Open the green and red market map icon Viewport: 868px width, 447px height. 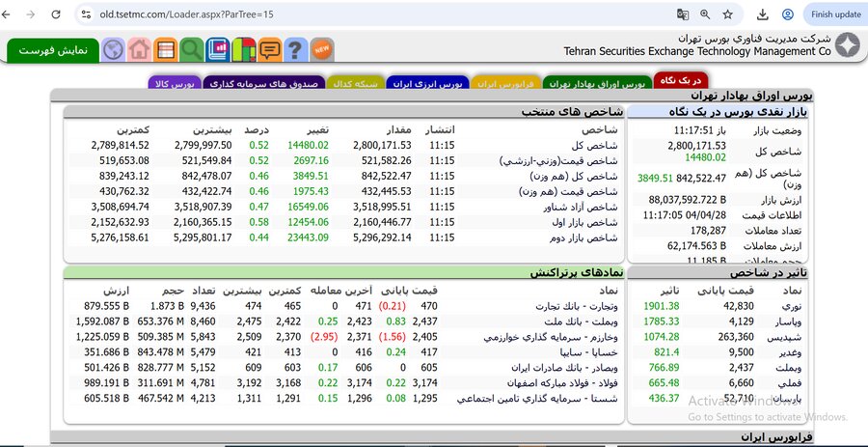(x=244, y=50)
